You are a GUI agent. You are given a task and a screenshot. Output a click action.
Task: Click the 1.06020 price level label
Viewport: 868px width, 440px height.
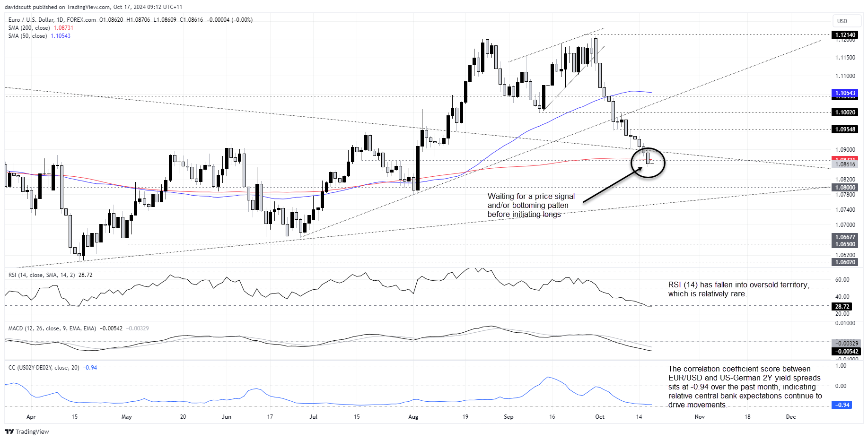845,262
